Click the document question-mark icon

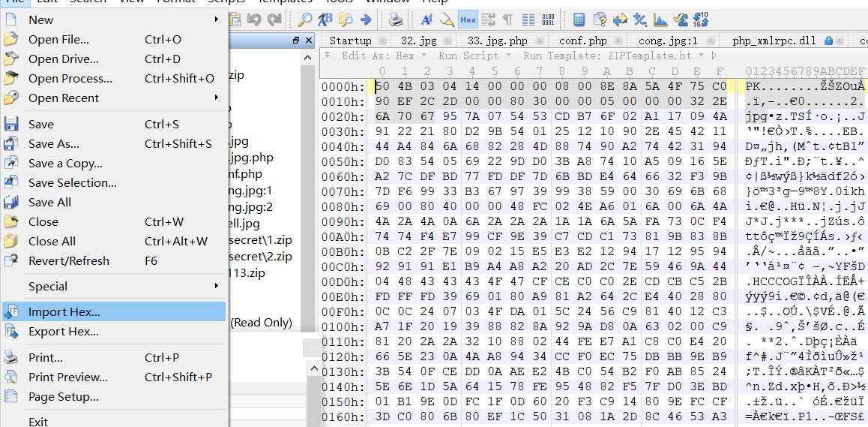[x=600, y=20]
